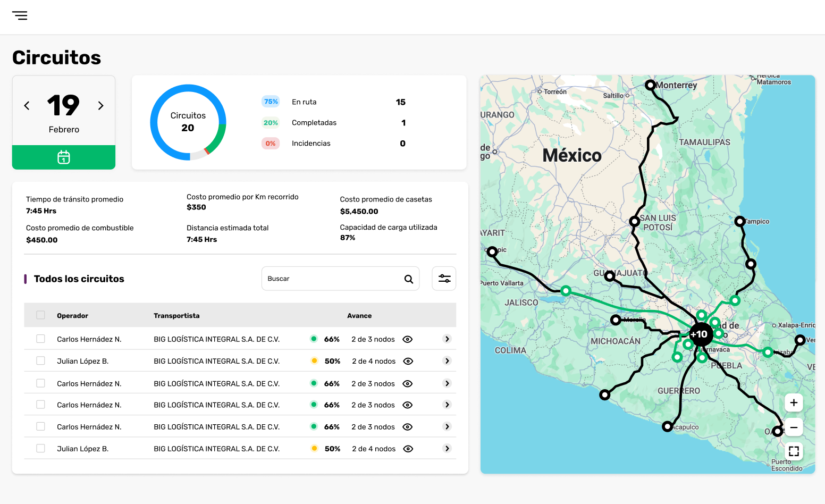Image resolution: width=825 pixels, height=504 pixels.
Task: Check the second row Julian López B. checkbox
Action: click(40, 360)
